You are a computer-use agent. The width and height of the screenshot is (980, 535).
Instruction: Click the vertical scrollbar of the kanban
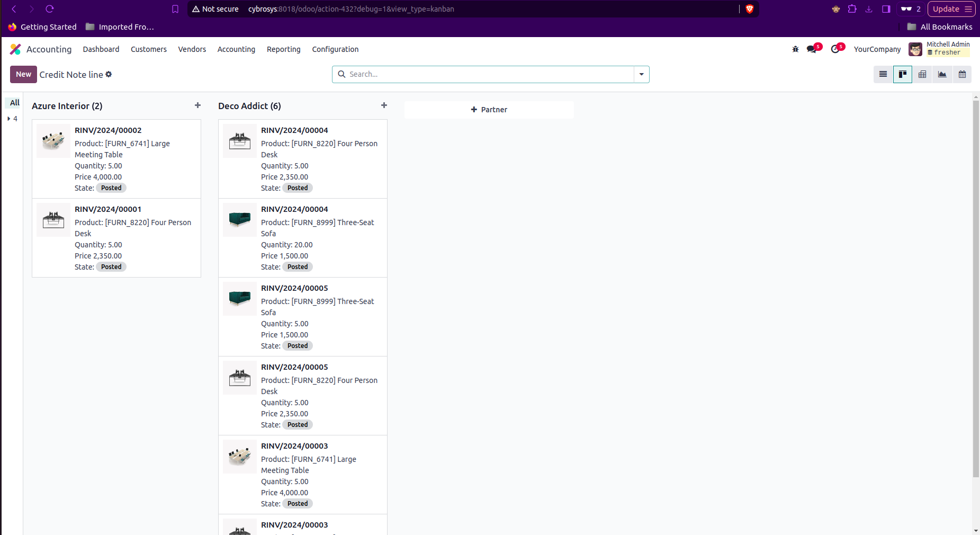(976, 289)
